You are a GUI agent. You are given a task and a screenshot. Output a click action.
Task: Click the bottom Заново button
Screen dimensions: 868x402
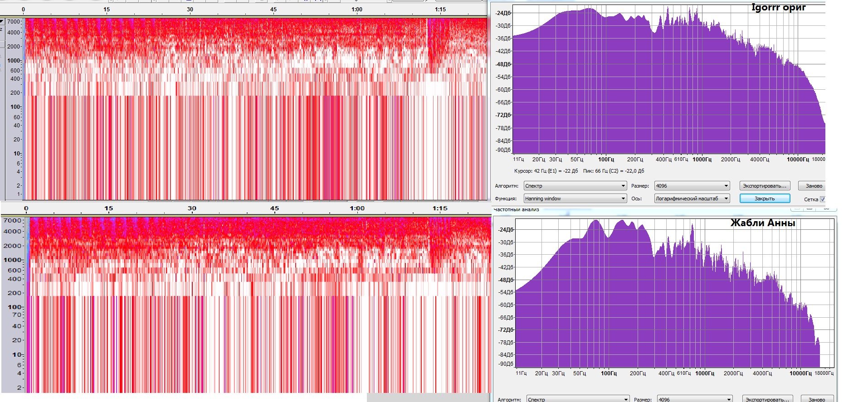pyautogui.click(x=816, y=399)
